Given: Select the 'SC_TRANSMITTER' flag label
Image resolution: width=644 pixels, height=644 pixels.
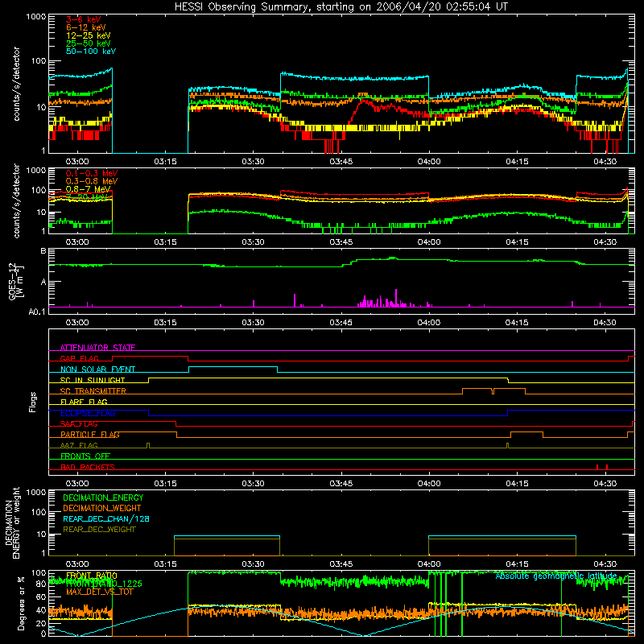Looking at the screenshot, I should pos(93,391).
